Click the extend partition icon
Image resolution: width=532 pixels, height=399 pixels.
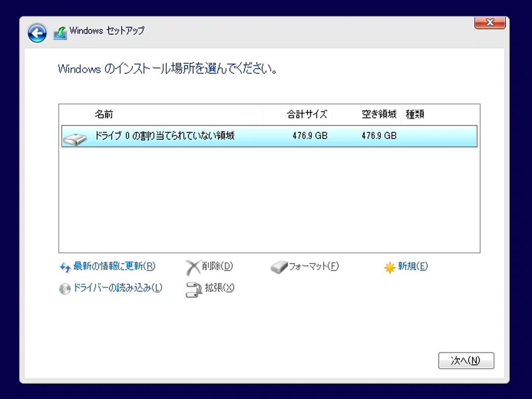point(194,290)
